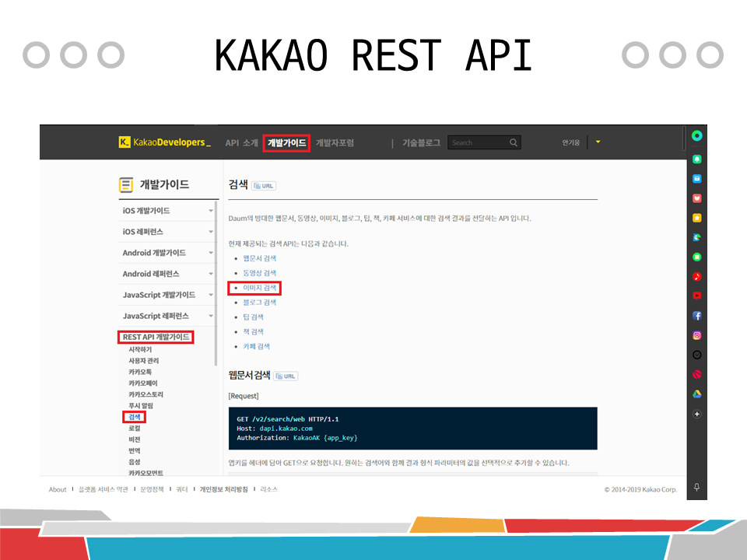
Task: Open the blue calendar icon in side panel
Action: coord(696,179)
